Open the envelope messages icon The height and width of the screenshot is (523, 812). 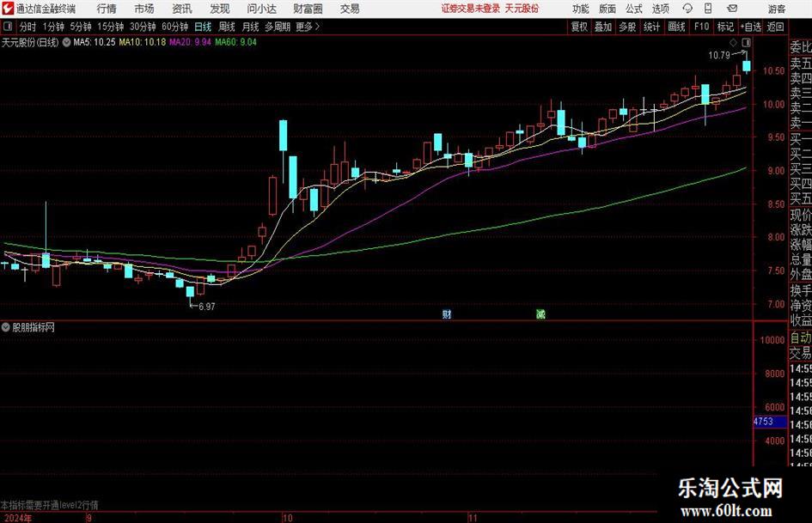732,9
